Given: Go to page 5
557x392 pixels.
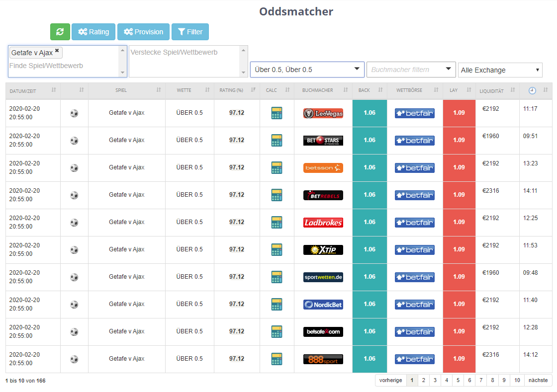Looking at the screenshot, I should click(x=458, y=380).
